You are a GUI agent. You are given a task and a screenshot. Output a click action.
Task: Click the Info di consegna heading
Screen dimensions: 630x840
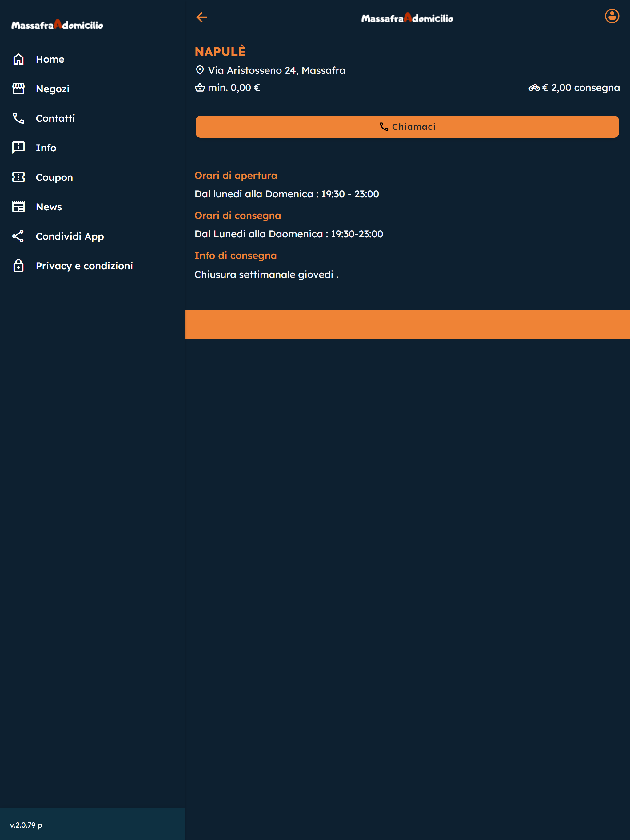point(236,256)
